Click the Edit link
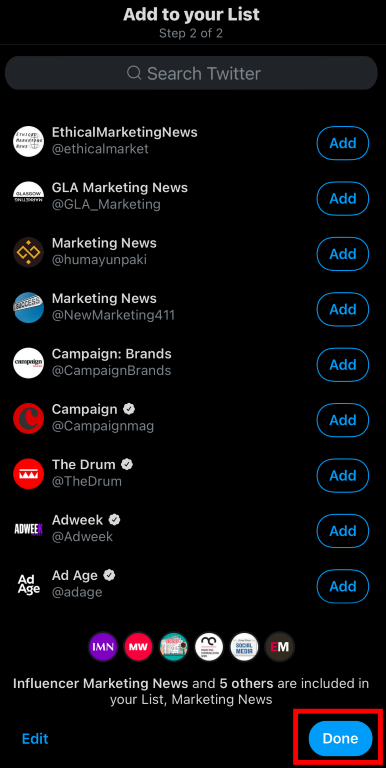386x768 pixels. tap(35, 739)
